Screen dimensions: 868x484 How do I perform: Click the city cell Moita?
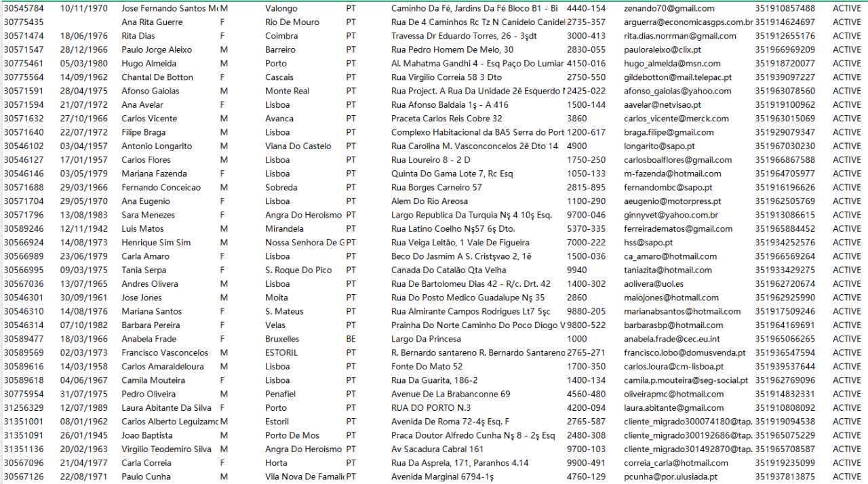pyautogui.click(x=277, y=298)
